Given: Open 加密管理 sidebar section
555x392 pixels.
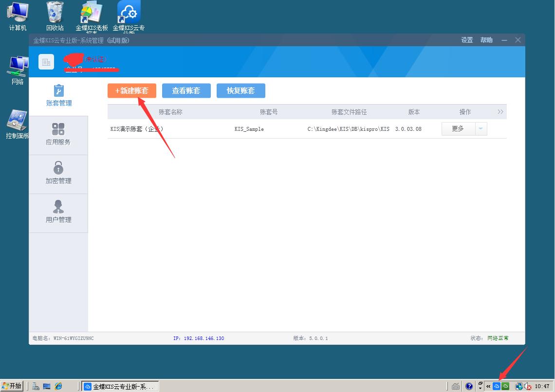Looking at the screenshot, I should pos(58,174).
